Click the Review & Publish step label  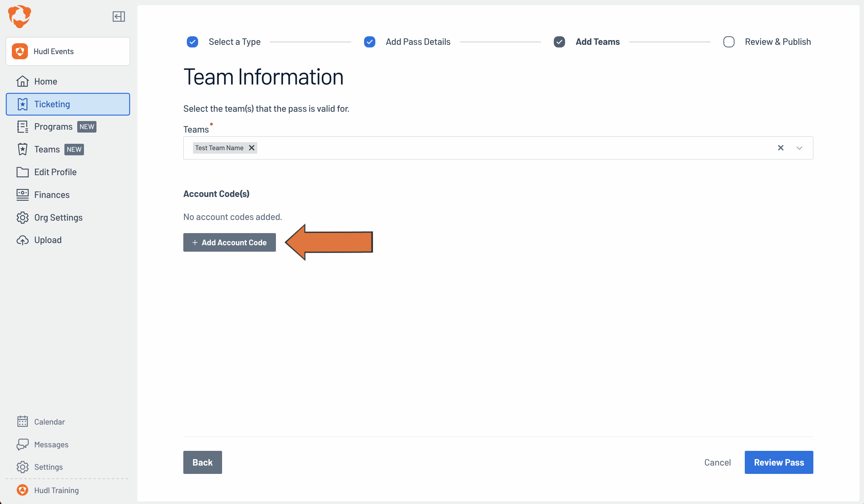point(777,42)
